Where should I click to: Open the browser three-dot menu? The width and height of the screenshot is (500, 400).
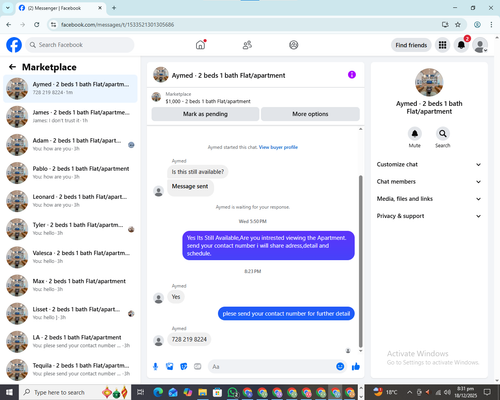pos(491,25)
